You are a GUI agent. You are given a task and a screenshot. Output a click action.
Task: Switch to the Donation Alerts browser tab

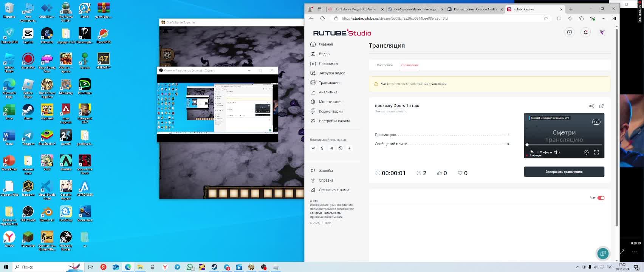click(475, 9)
